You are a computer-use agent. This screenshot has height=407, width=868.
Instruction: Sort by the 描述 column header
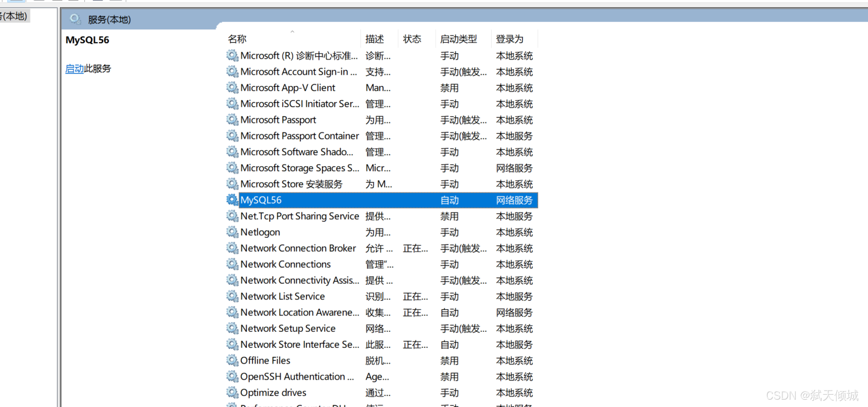point(374,39)
